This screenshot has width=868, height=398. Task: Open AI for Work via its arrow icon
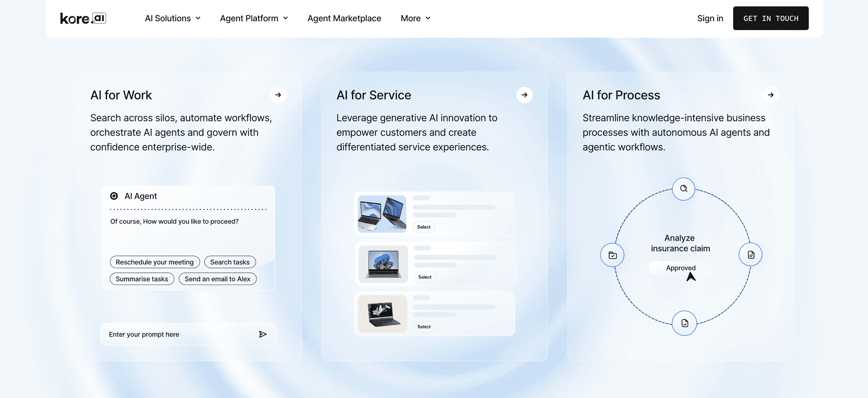click(x=278, y=95)
